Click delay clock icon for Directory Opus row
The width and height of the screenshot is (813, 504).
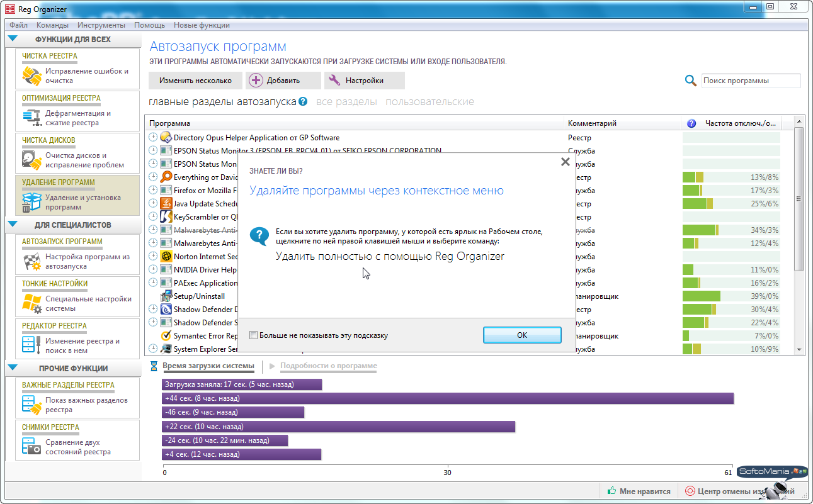pos(153,137)
